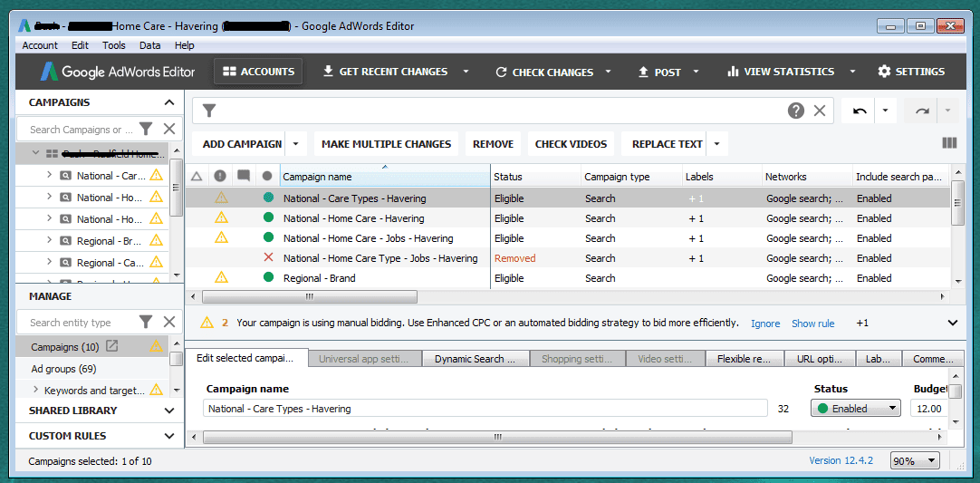Open Get Recent Changes dropdown arrow
Image resolution: width=980 pixels, height=483 pixels.
(x=466, y=72)
